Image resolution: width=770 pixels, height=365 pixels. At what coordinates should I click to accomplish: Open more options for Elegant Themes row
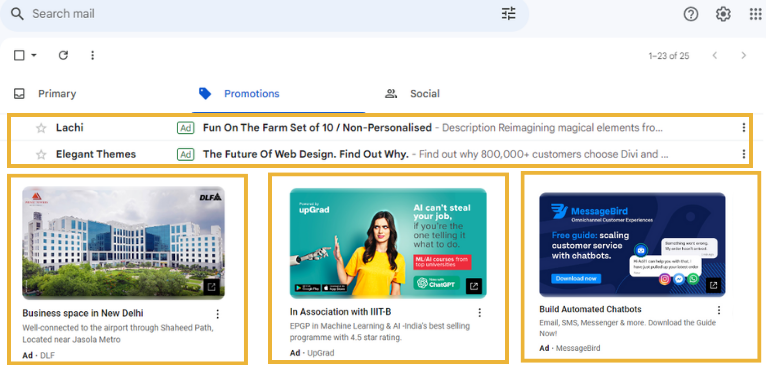(743, 154)
